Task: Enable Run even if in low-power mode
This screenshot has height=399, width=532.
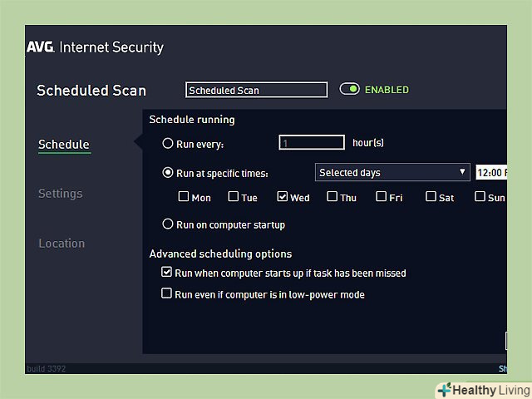Action: coord(166,293)
